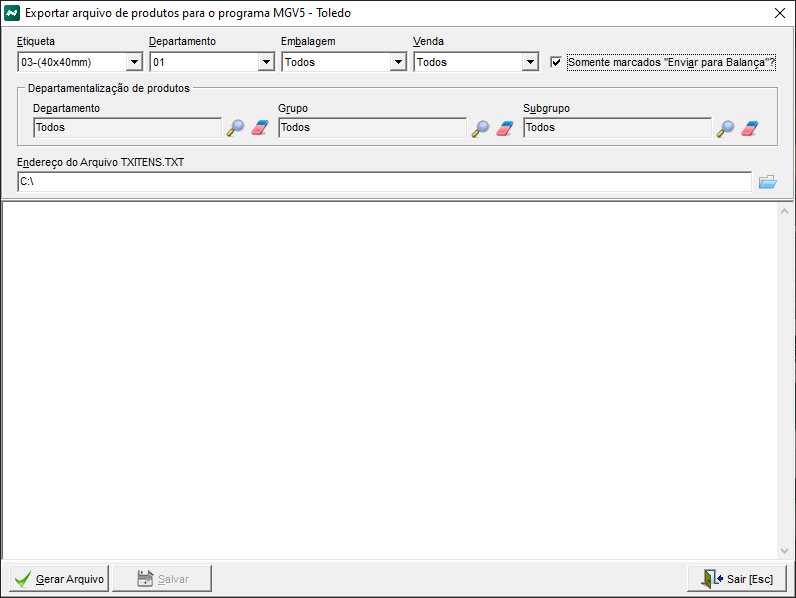Open the Departamento 01 dropdown

coord(266,62)
